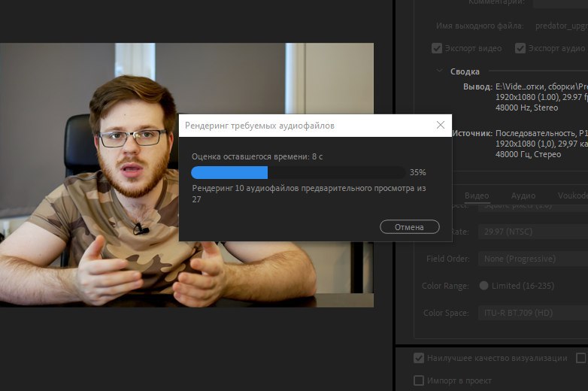This screenshot has width=588, height=391.
Task: Click the Рендеринг 10 аудиофайлов status text
Action: pyautogui.click(x=308, y=193)
